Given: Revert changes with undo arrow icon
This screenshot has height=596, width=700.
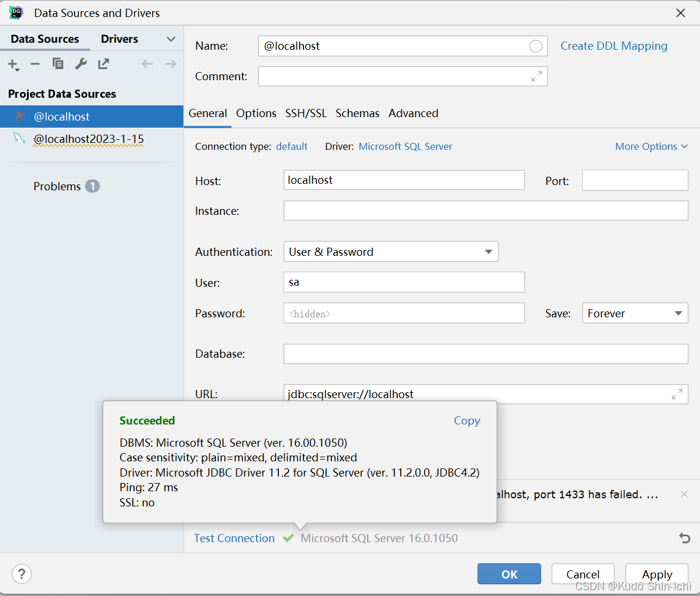Looking at the screenshot, I should pos(684,538).
